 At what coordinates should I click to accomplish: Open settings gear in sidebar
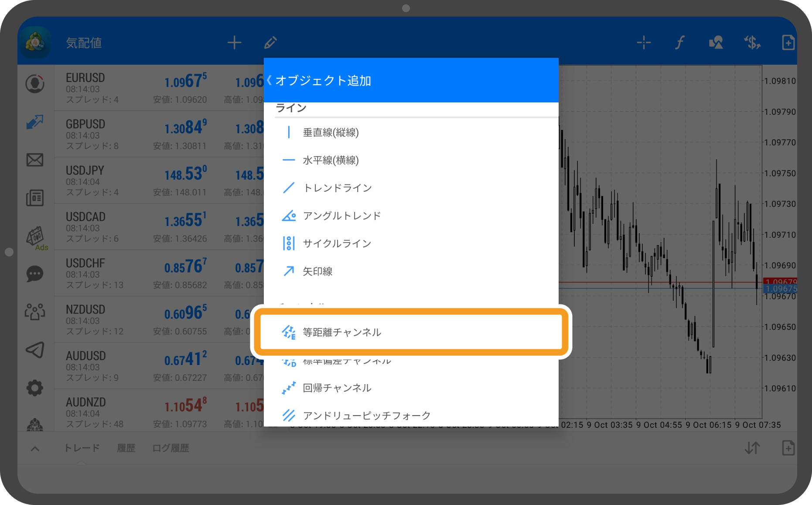click(35, 388)
